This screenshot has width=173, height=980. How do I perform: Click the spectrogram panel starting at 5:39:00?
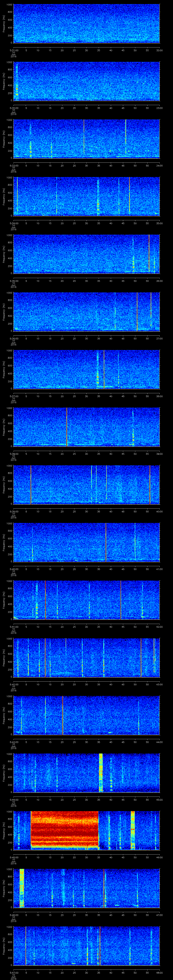click(87, 485)
